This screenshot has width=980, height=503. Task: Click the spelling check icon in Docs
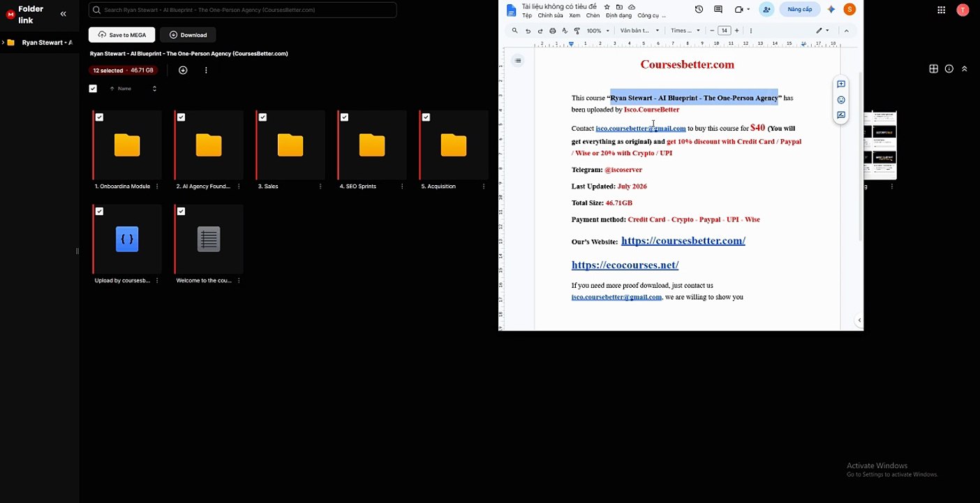565,31
